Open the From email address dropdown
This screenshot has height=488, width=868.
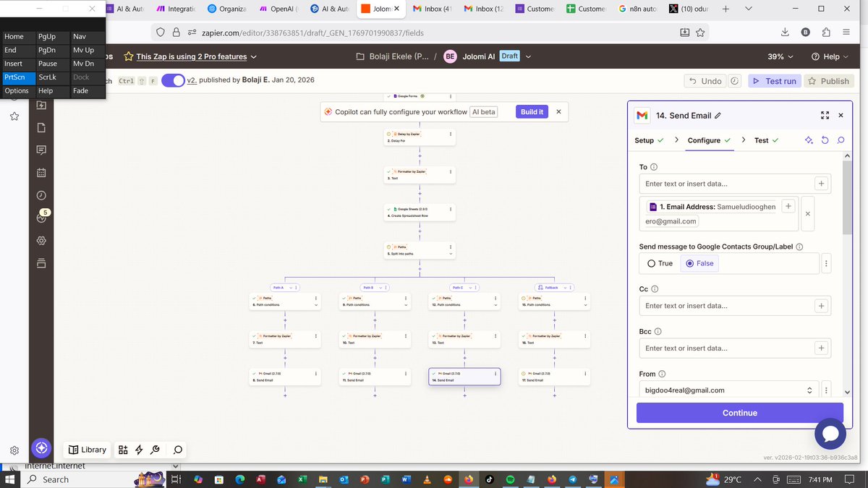(729, 390)
